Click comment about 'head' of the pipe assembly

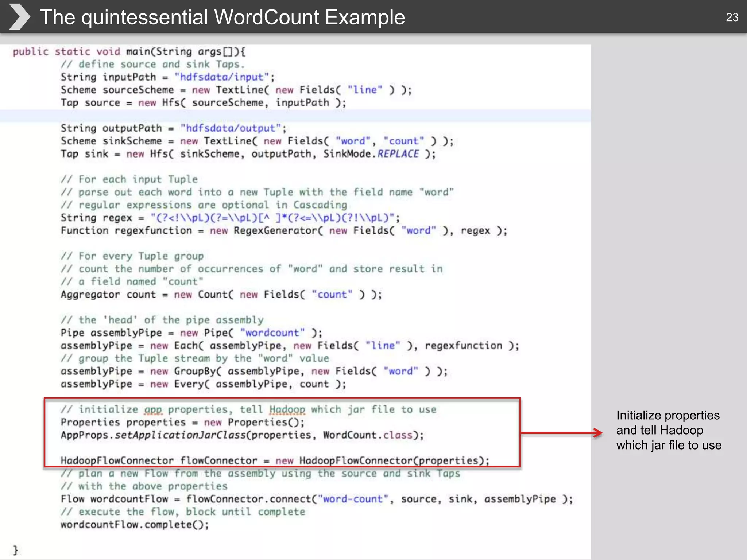[162, 320]
